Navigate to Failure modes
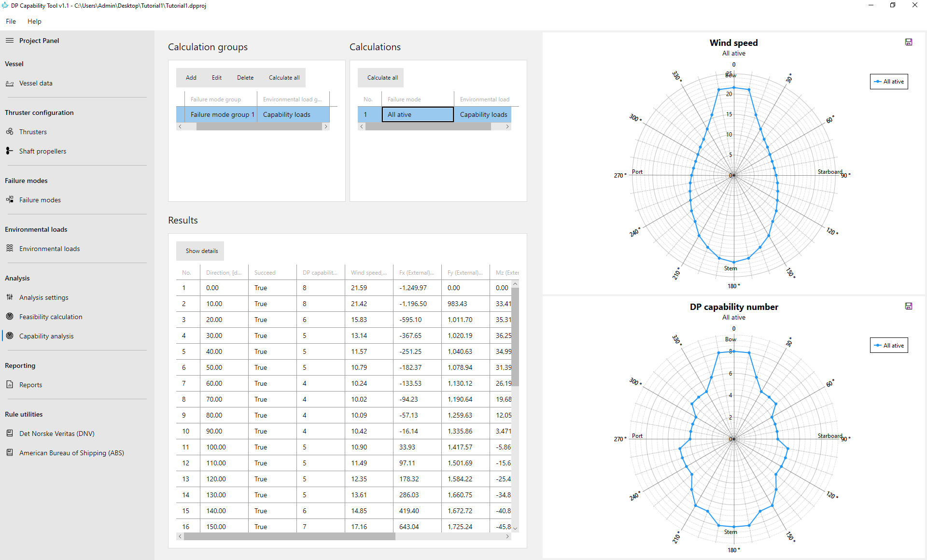 point(40,200)
